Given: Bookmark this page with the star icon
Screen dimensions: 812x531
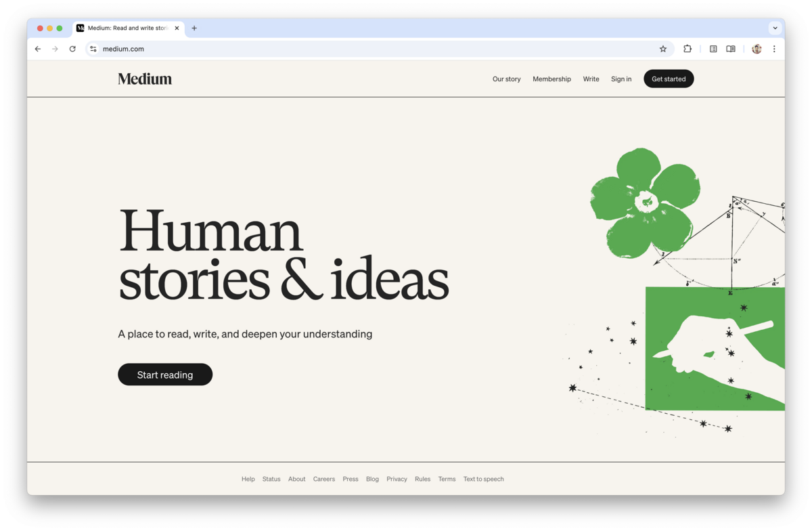Looking at the screenshot, I should 662,49.
